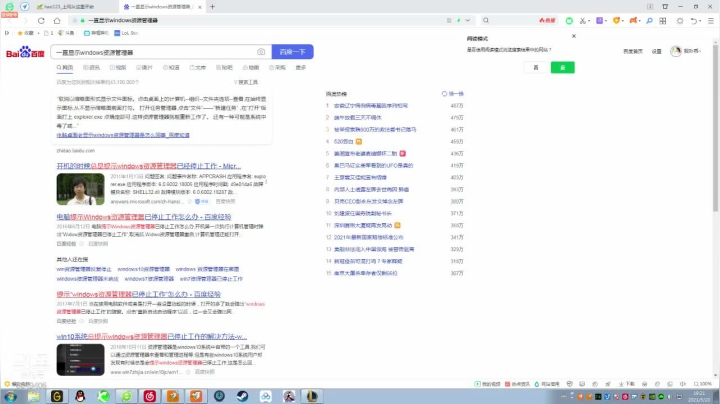
Task: Open the League of Legends taskbar icon
Action: point(312,396)
